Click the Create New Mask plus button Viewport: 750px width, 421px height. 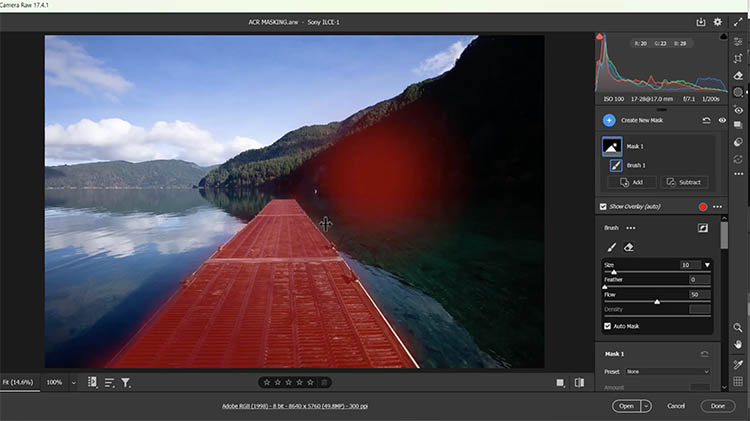point(609,120)
